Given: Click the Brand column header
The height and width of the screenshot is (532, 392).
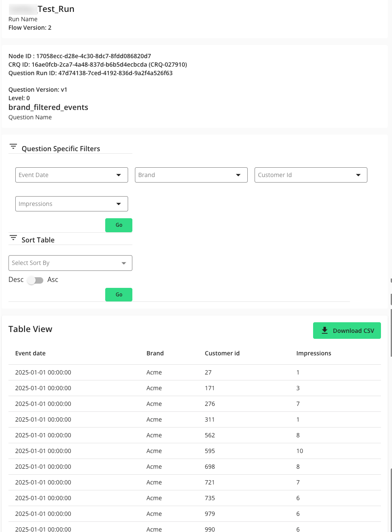Looking at the screenshot, I should 155,353.
